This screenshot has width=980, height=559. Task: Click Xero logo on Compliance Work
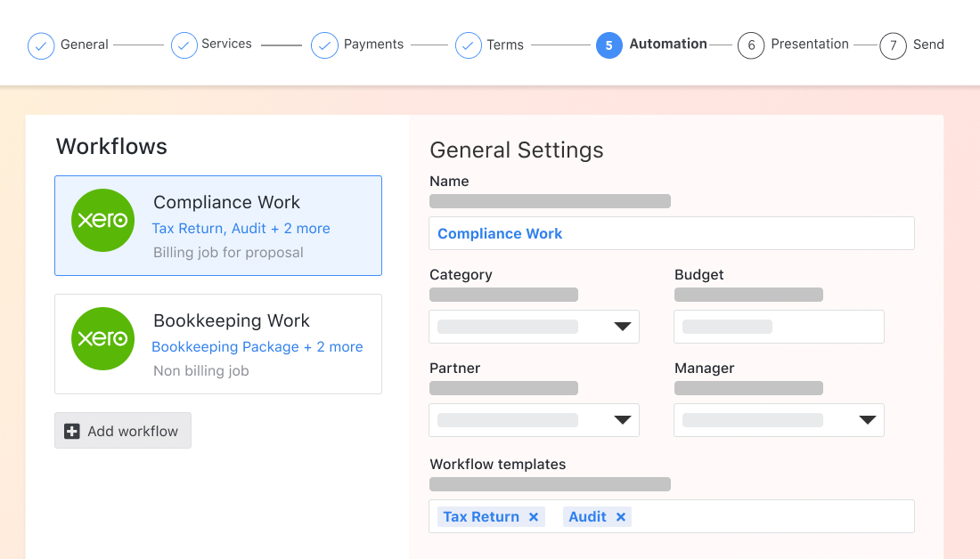[x=103, y=221]
